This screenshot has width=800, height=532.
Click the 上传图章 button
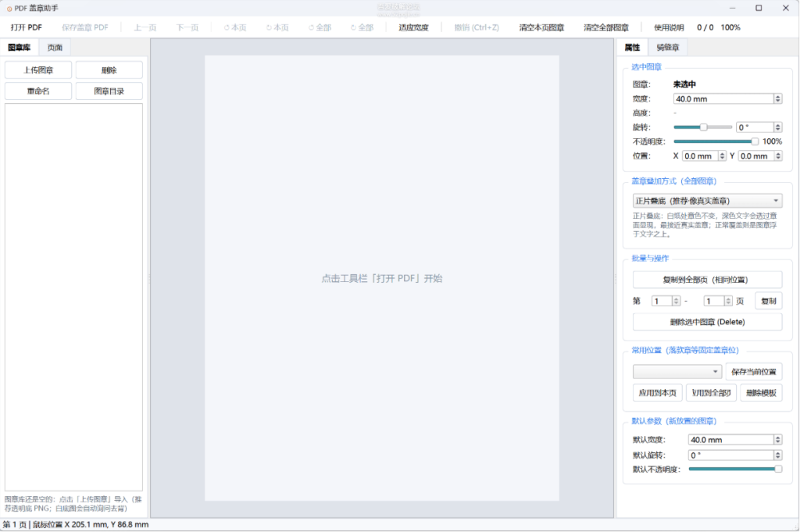(38, 70)
